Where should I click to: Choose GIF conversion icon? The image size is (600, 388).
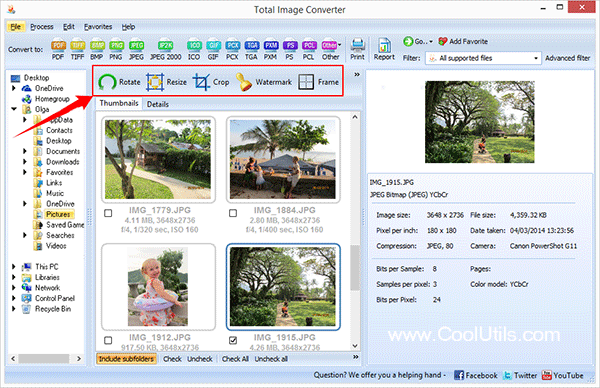213,50
